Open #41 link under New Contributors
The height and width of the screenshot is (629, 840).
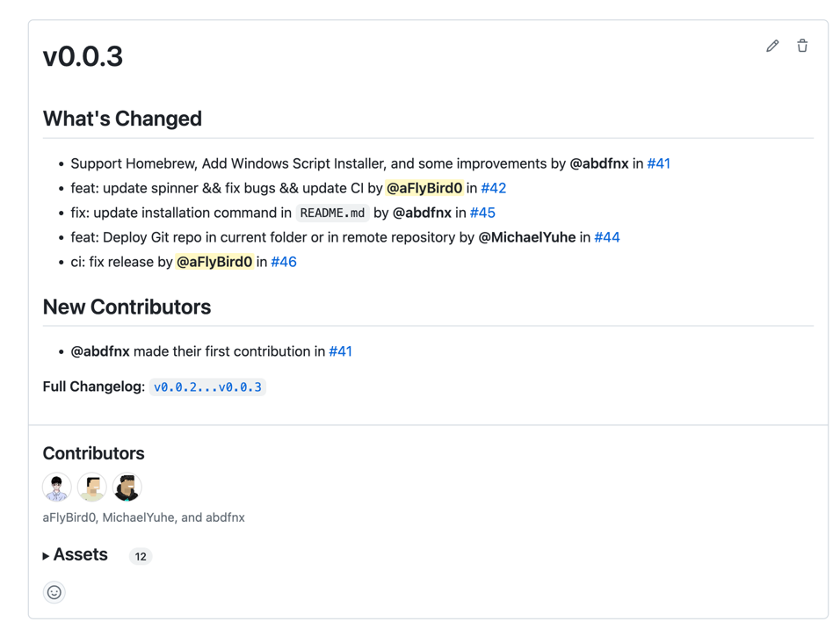pos(340,351)
